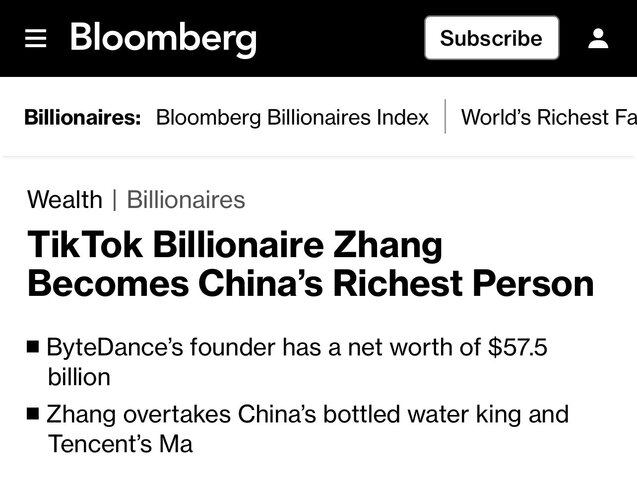637x484 pixels.
Task: Open the hamburger navigation menu
Action: pyautogui.click(x=36, y=38)
